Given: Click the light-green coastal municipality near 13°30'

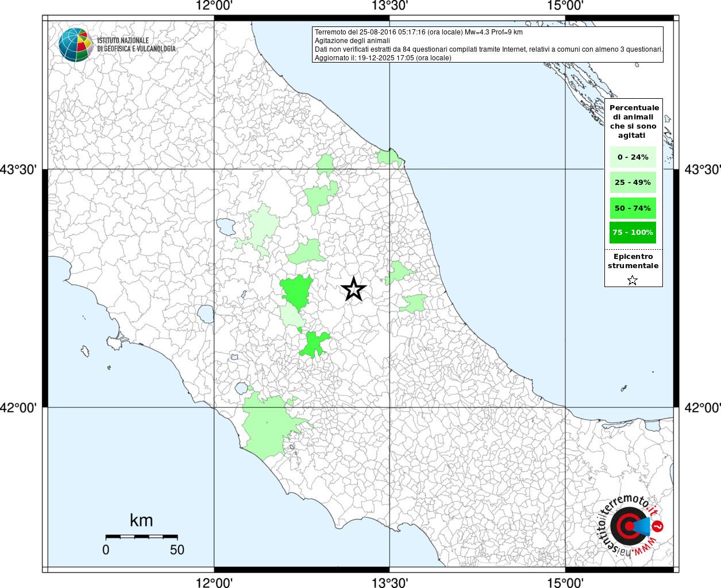Looking at the screenshot, I should click(390, 157).
